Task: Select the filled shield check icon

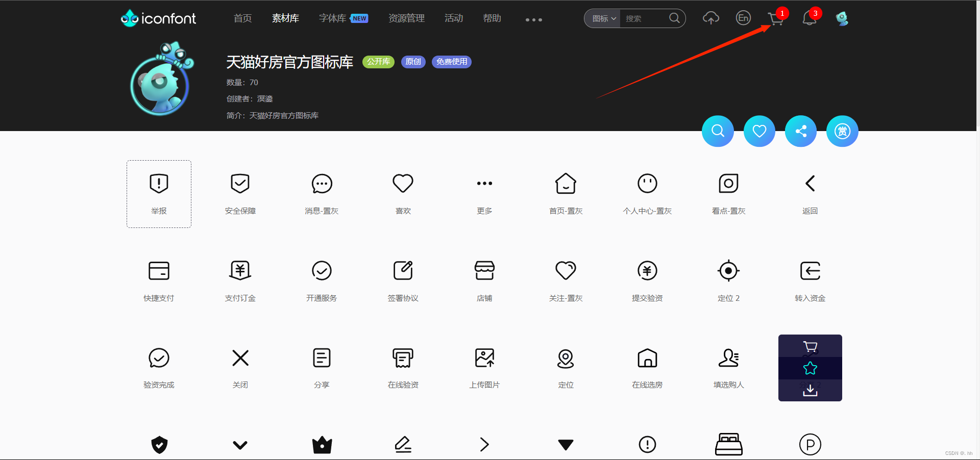Action: (159, 445)
